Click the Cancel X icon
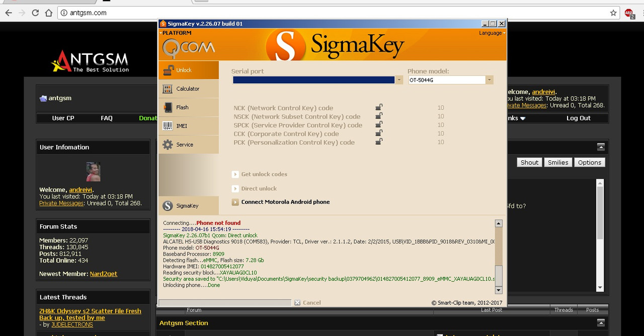The image size is (644, 336). click(x=297, y=302)
